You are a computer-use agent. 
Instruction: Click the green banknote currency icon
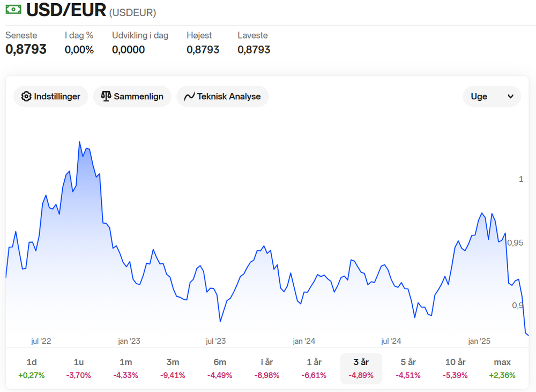coord(13,9)
